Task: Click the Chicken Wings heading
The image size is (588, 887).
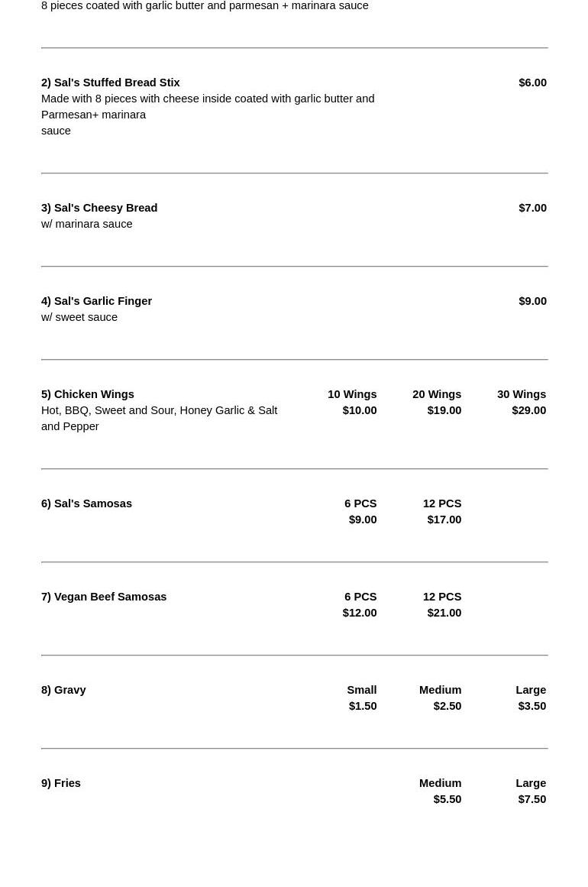Action: (x=88, y=394)
